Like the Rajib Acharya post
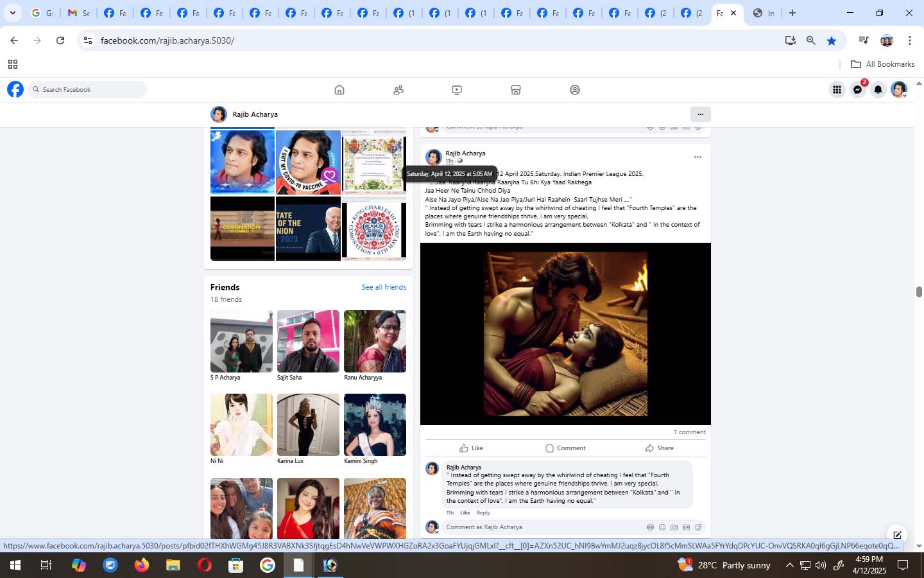Viewport: 924px width, 578px height. 471,448
